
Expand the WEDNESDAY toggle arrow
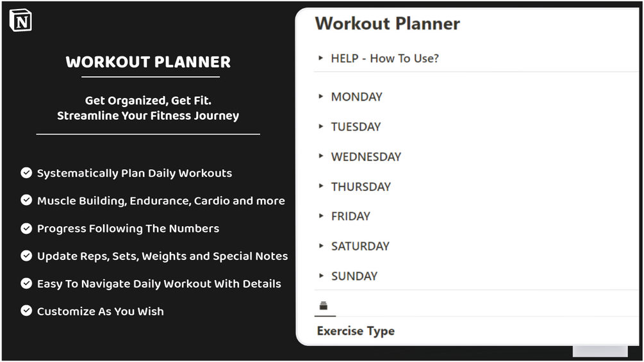[x=321, y=156]
